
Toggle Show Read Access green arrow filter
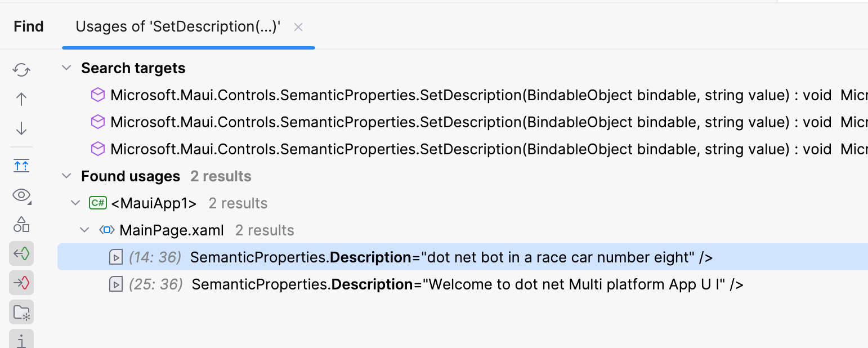(x=21, y=254)
